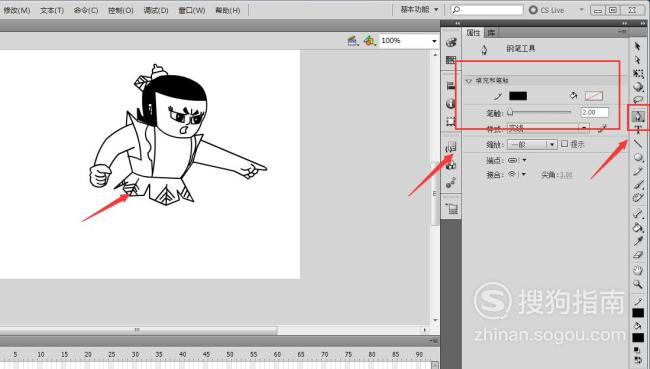This screenshot has width=650, height=369.
Task: Click the fill color swatch in properties
Action: 594,96
